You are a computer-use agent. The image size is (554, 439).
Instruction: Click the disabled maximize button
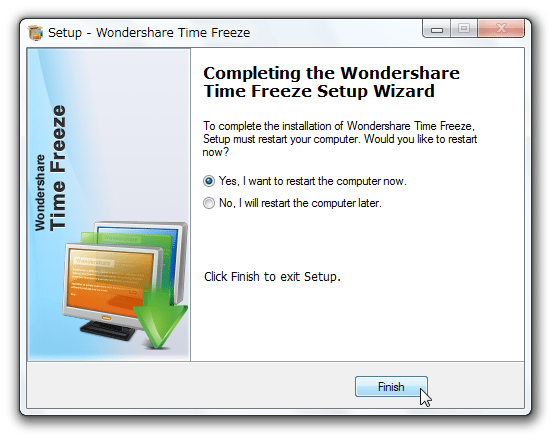[x=464, y=29]
